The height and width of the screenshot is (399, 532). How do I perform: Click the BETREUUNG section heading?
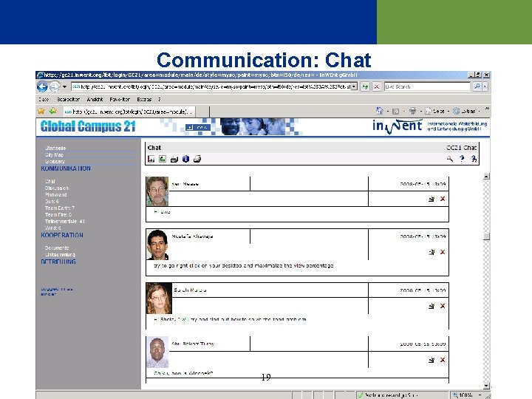tap(58, 262)
